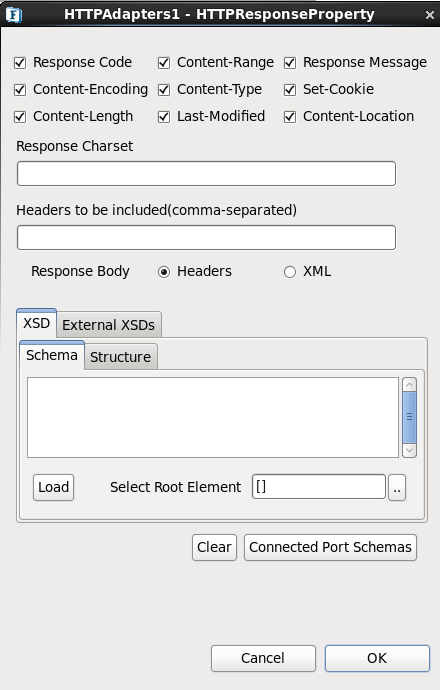The height and width of the screenshot is (690, 440).
Task: Click the Load button
Action: point(54,487)
